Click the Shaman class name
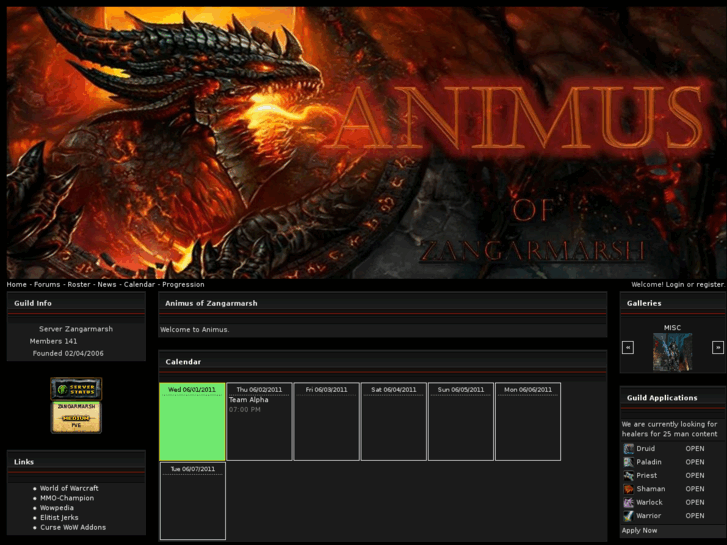The height and width of the screenshot is (545, 727). 650,489
